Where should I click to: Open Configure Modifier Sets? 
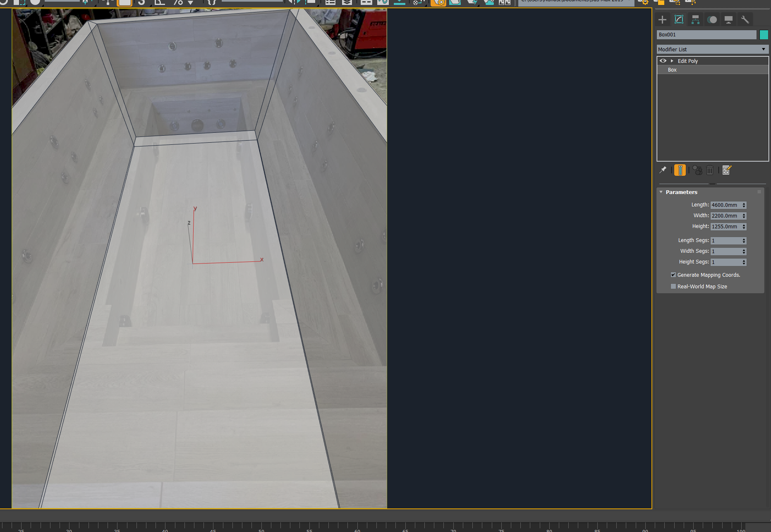[x=726, y=170]
